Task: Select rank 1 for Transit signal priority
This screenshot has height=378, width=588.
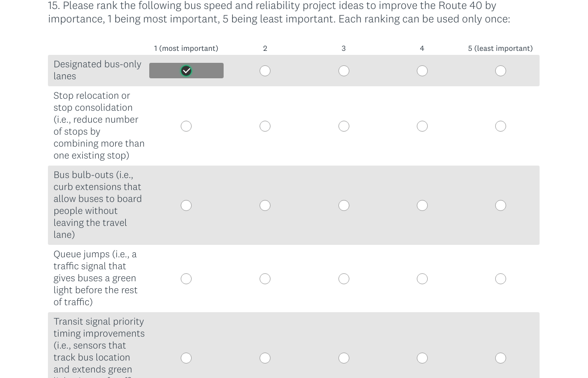Action: tap(186, 358)
